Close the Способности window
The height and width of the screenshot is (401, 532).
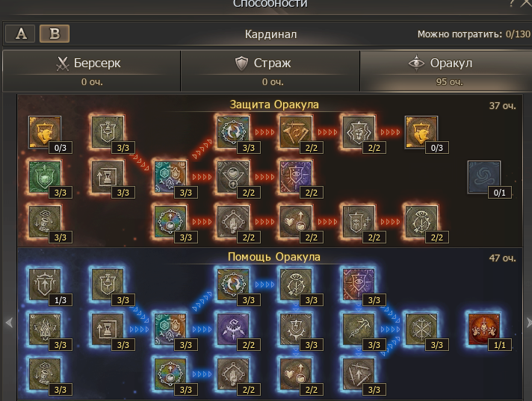(525, 4)
